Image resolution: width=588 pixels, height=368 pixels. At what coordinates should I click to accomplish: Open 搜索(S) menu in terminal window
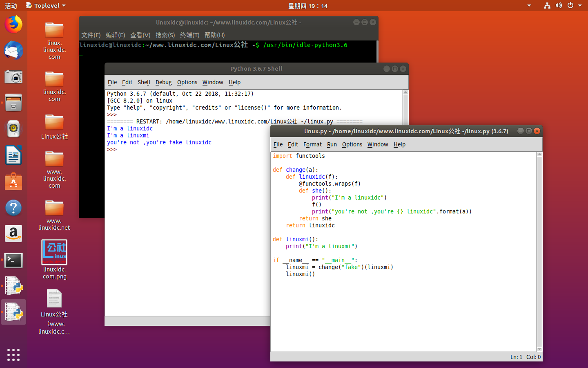click(x=165, y=35)
